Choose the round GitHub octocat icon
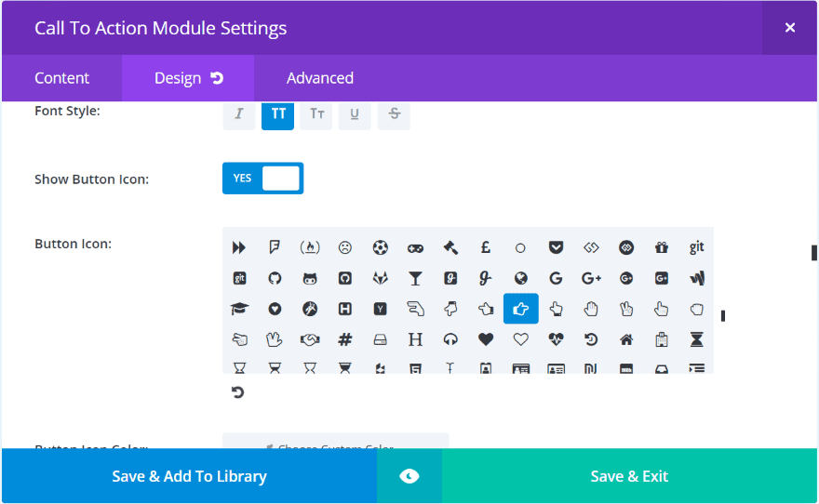Screen dimensions: 819x504 (275, 278)
